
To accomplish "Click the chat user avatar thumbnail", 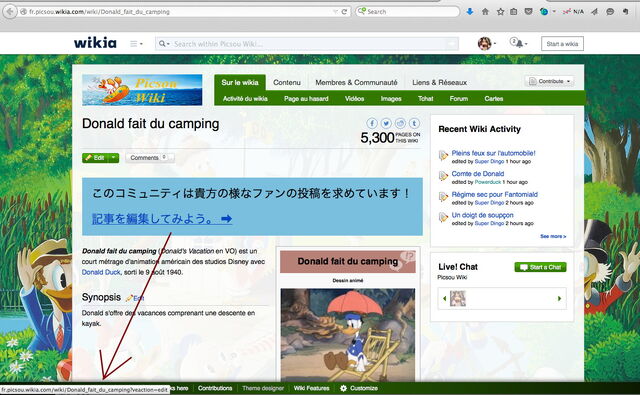I will coord(458,298).
